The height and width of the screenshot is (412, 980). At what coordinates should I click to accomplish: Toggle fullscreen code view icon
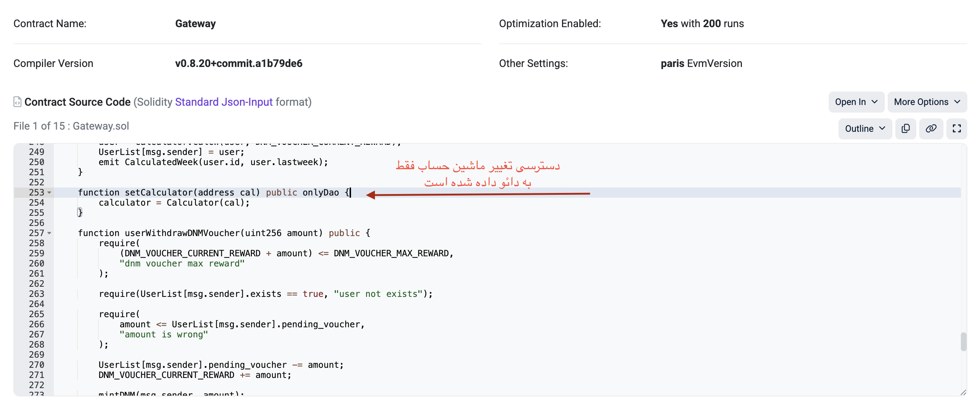[956, 129]
